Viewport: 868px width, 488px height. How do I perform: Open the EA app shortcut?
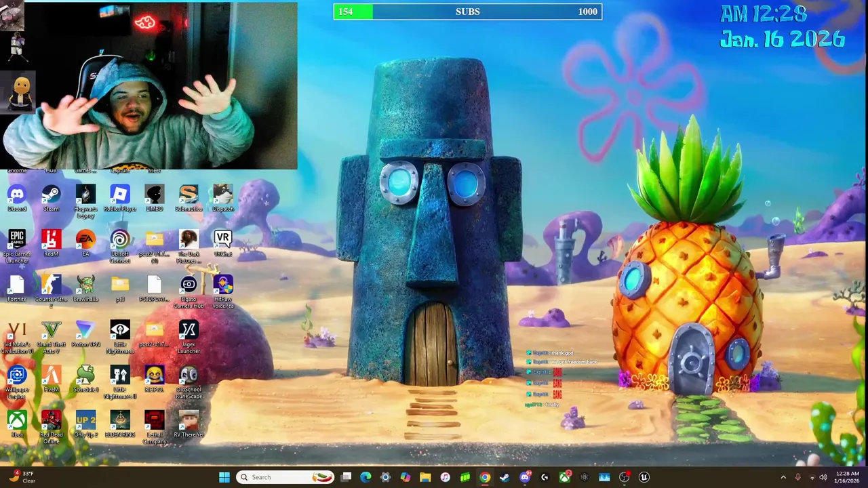[x=85, y=243]
